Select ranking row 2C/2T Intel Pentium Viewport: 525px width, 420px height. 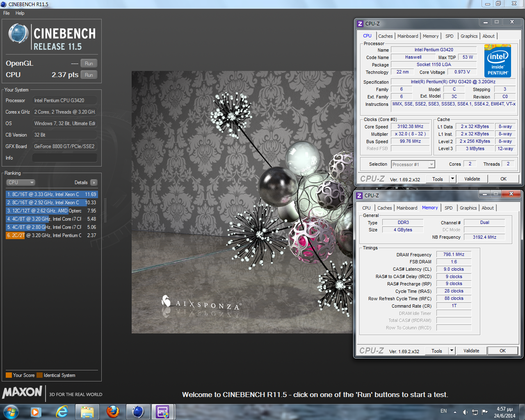(52, 235)
